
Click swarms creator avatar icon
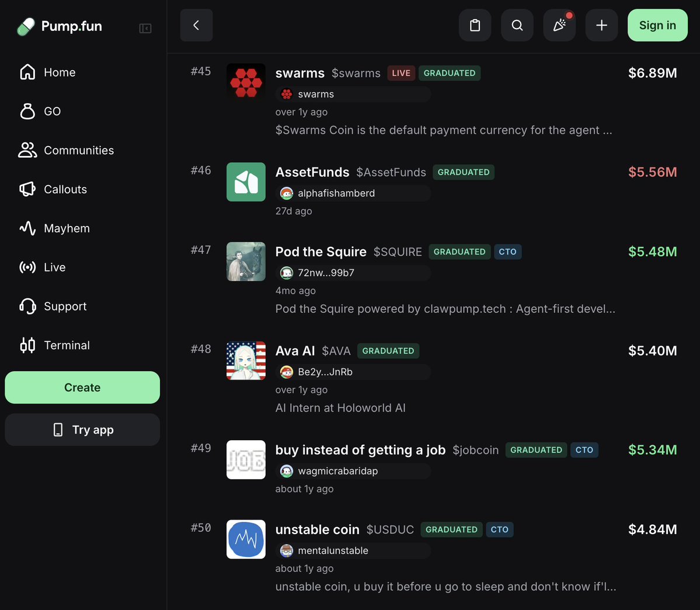pos(287,94)
